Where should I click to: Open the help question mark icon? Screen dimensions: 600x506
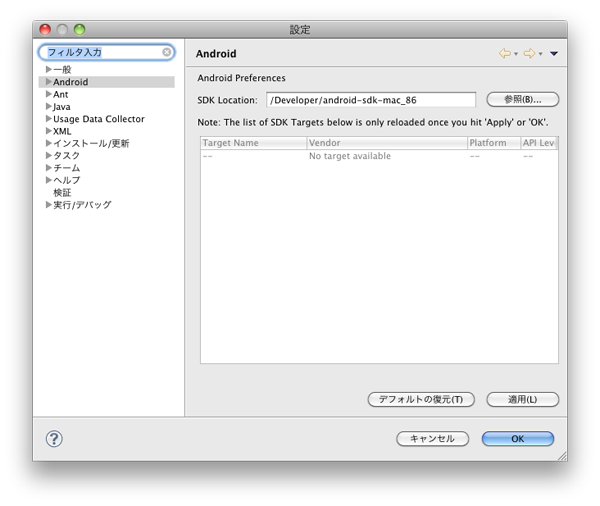click(54, 439)
